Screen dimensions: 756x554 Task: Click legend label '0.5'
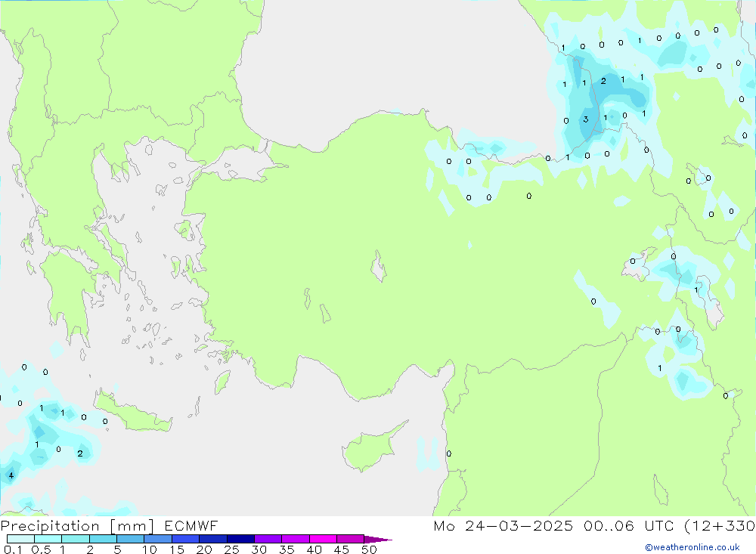[41, 549]
